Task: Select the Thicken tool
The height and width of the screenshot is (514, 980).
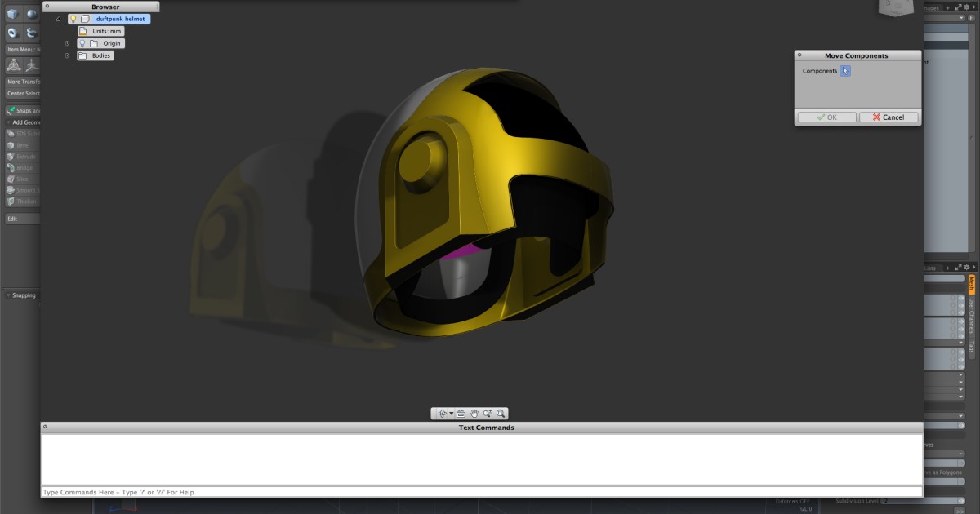Action: click(20, 201)
